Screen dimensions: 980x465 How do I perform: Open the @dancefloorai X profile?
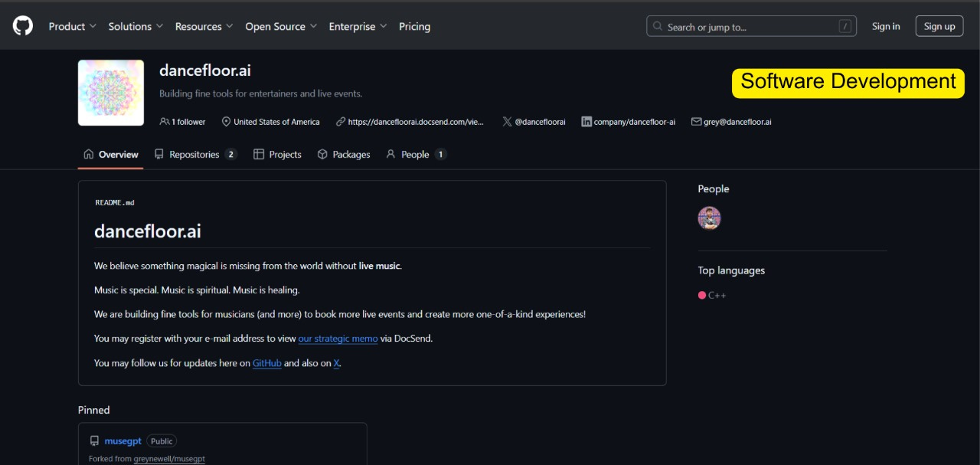coord(540,122)
